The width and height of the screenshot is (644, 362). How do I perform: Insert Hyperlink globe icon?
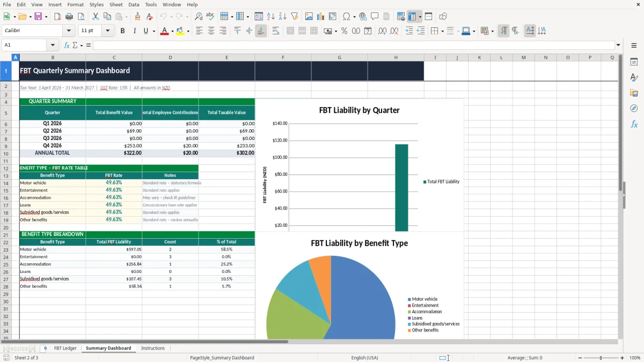(x=363, y=17)
